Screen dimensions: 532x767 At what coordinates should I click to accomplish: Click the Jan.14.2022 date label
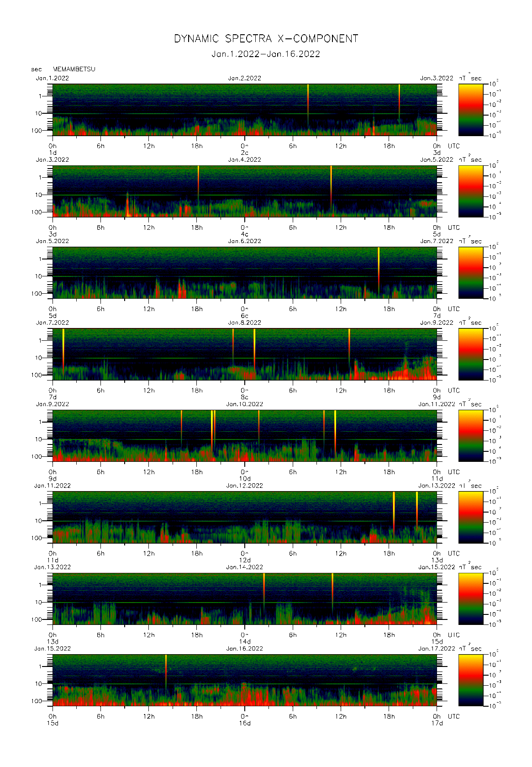pyautogui.click(x=245, y=567)
